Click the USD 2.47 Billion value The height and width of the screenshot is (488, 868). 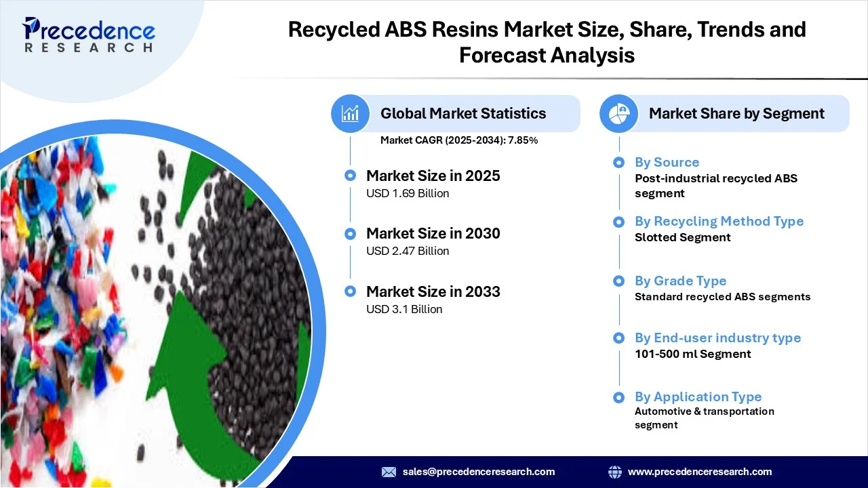coord(408,251)
